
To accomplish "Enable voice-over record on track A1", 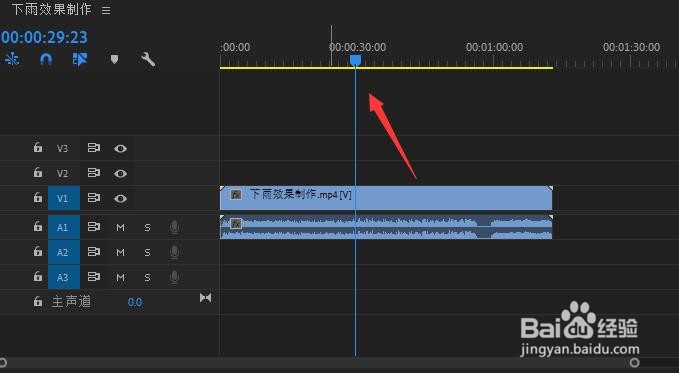I will pyautogui.click(x=174, y=227).
